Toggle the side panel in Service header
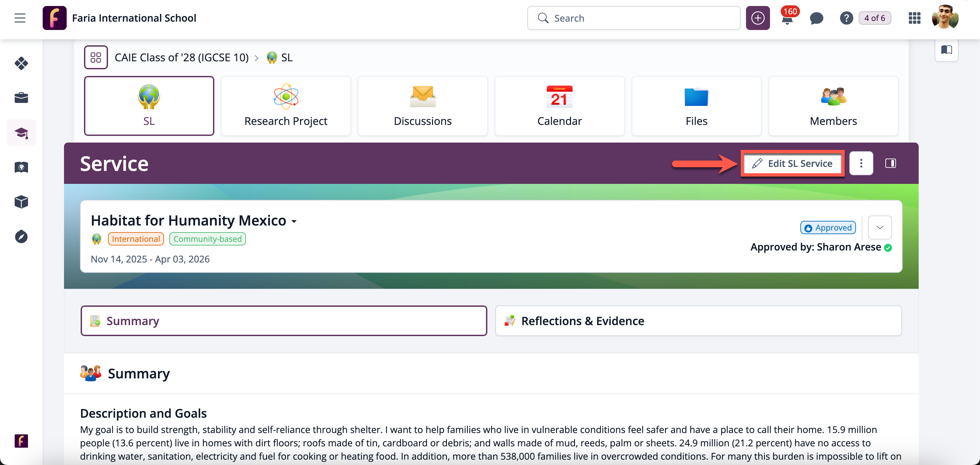Image resolution: width=980 pixels, height=465 pixels. tap(890, 163)
